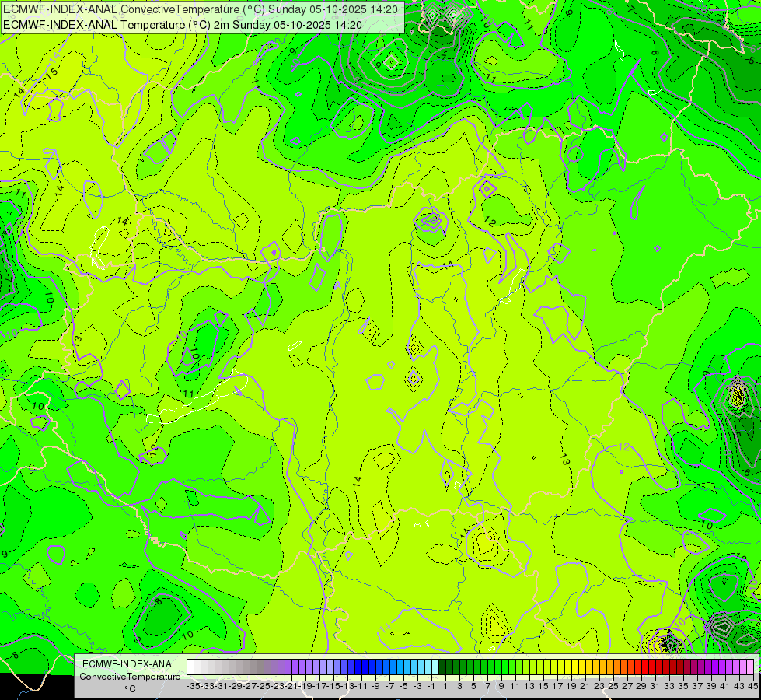Pick the dark green swatch above 1
The height and width of the screenshot is (700, 761).
[x=442, y=667]
